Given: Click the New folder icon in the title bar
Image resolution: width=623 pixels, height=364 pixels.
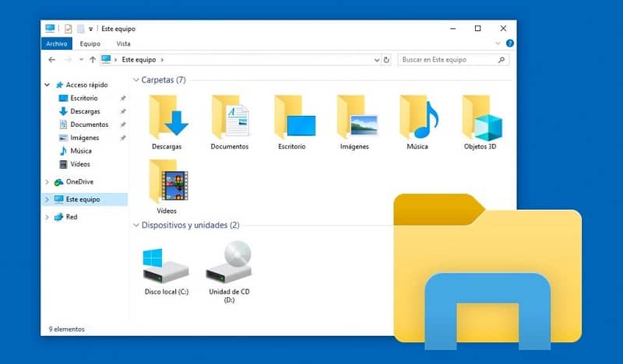Looking at the screenshot, I should (x=81, y=29).
